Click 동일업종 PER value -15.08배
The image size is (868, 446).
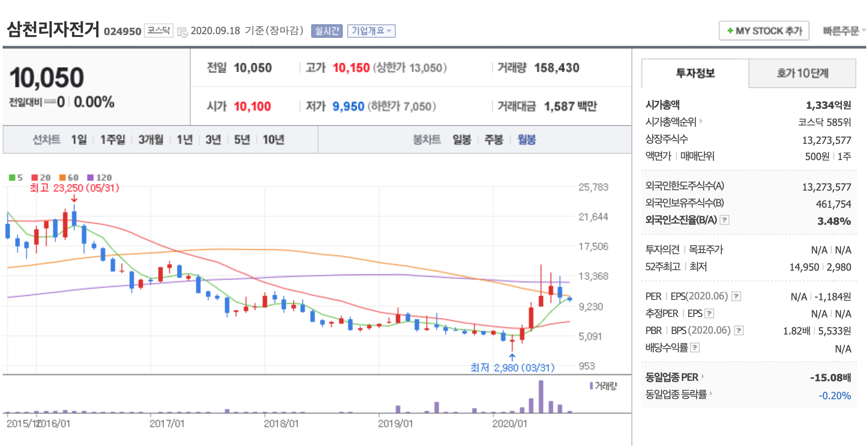831,378
